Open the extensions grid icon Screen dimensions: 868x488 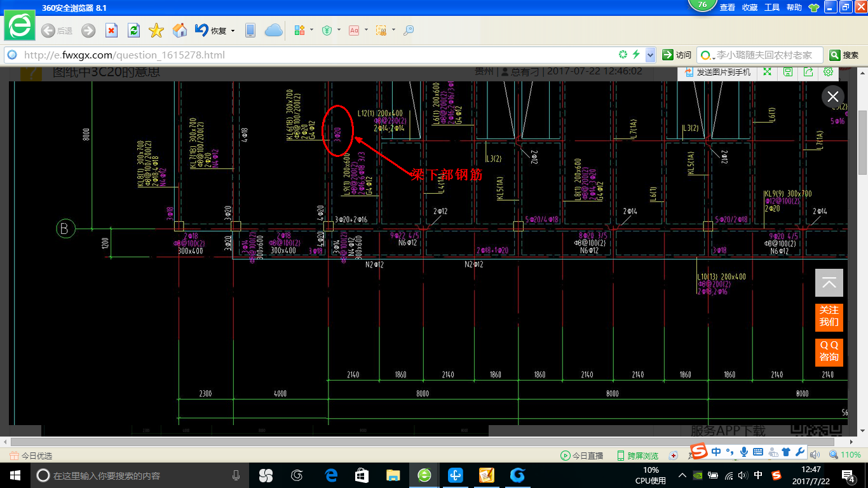(300, 30)
